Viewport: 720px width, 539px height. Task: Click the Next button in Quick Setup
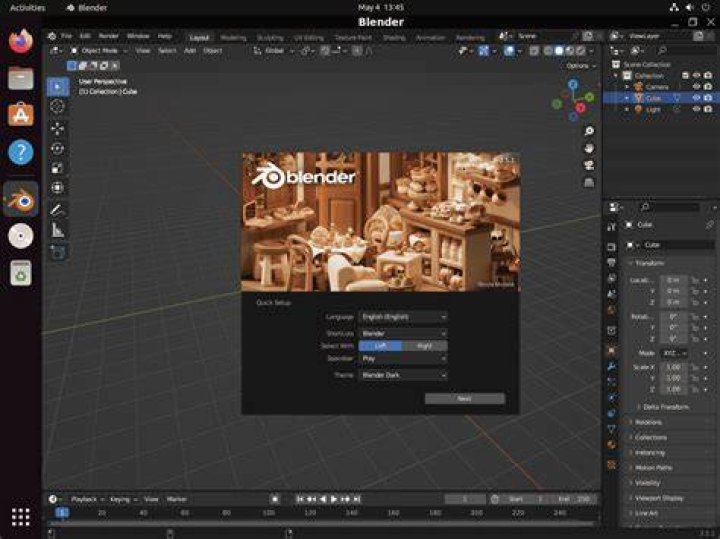[x=465, y=399]
